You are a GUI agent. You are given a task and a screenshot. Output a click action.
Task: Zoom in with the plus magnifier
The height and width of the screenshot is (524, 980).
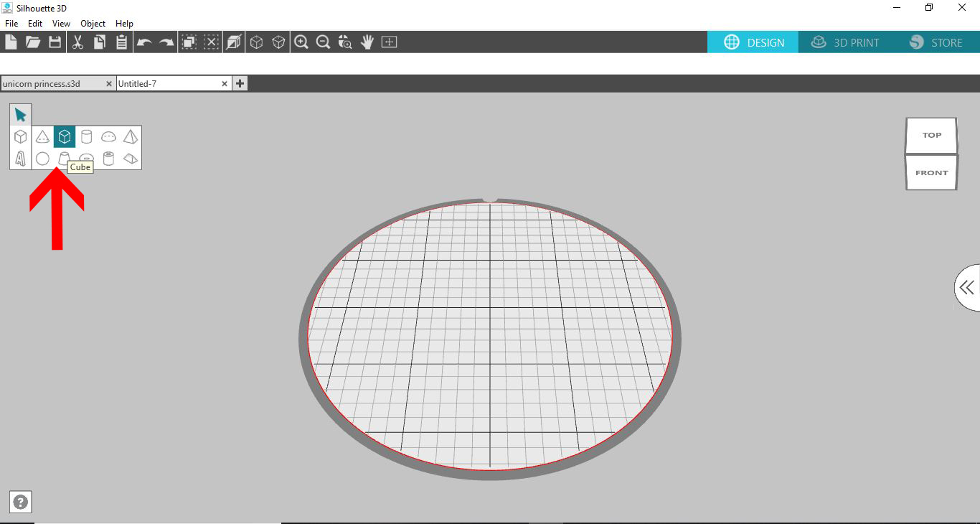[301, 42]
